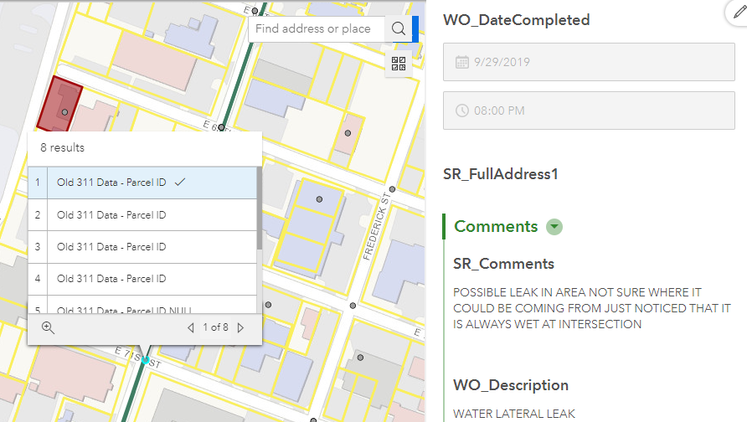This screenshot has height=422, width=747.
Task: Click the clock icon in time field
Action: tap(461, 110)
